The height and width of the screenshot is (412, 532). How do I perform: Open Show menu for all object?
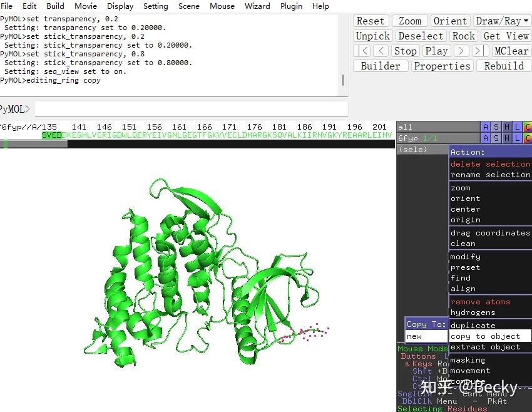coord(496,127)
